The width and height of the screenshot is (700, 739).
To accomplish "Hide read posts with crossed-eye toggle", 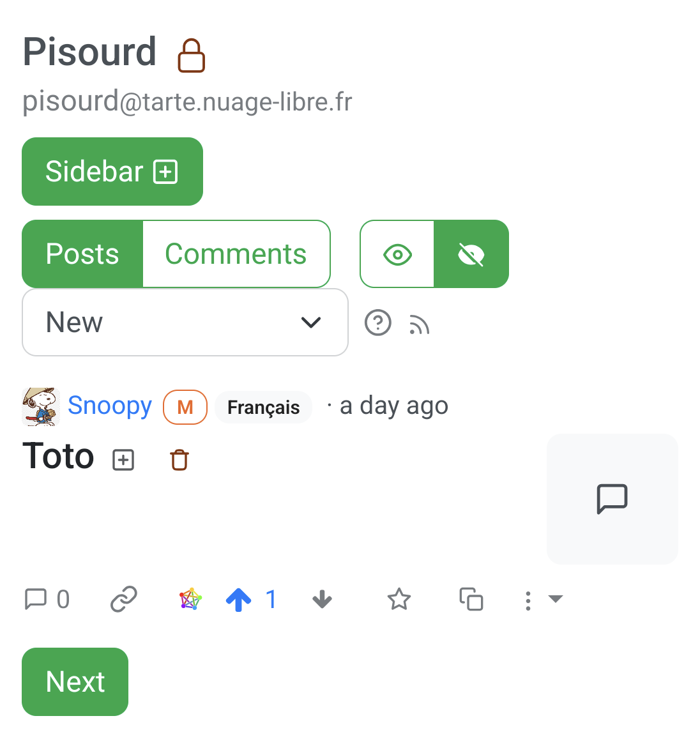I will coord(471,254).
